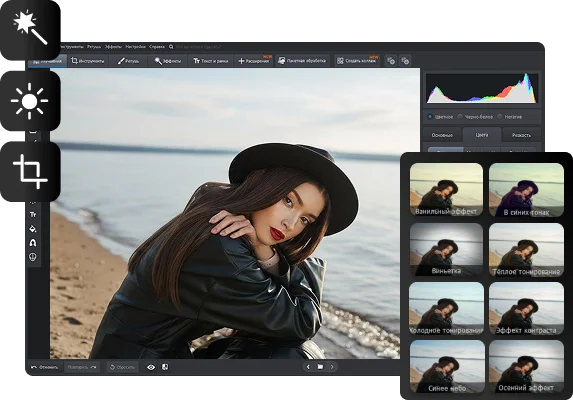Click the large sun brightness icon tile
The image size is (573, 400).
tap(30, 101)
